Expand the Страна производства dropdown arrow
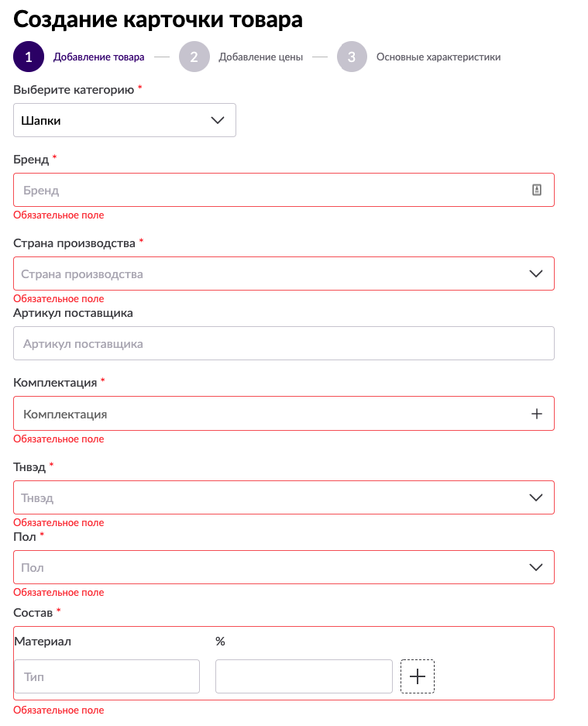588x726 pixels. 536,274
